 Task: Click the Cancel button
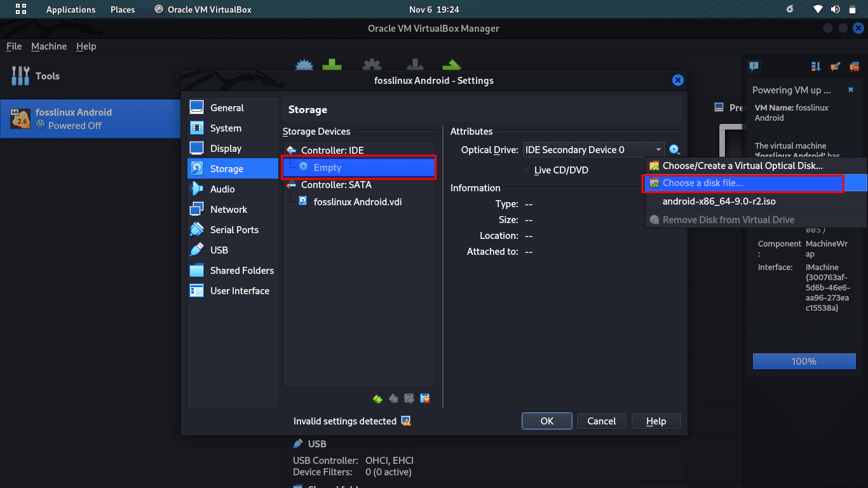[x=601, y=421]
